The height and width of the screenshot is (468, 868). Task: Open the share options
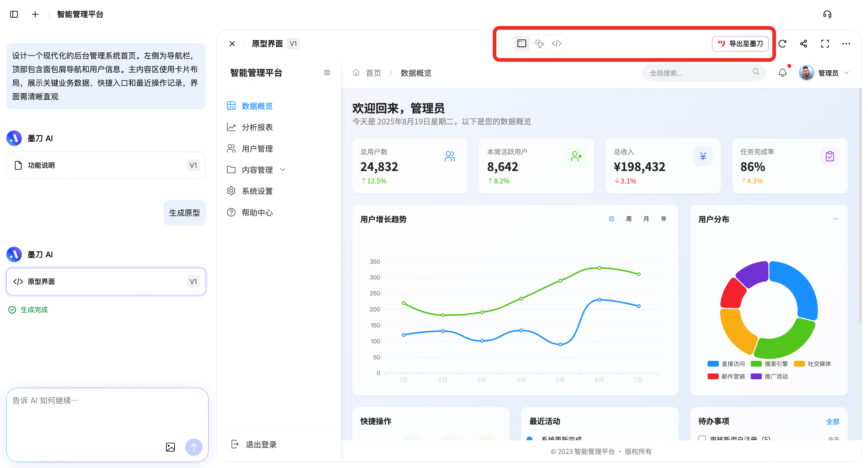(x=804, y=44)
